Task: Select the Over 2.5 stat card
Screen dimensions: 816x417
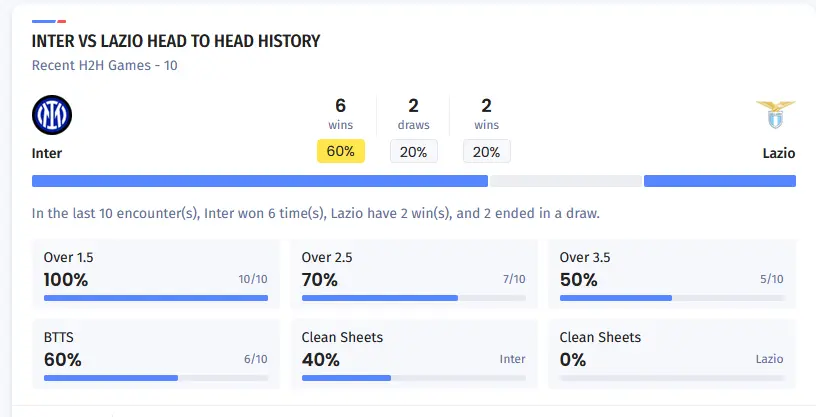Action: click(x=413, y=273)
